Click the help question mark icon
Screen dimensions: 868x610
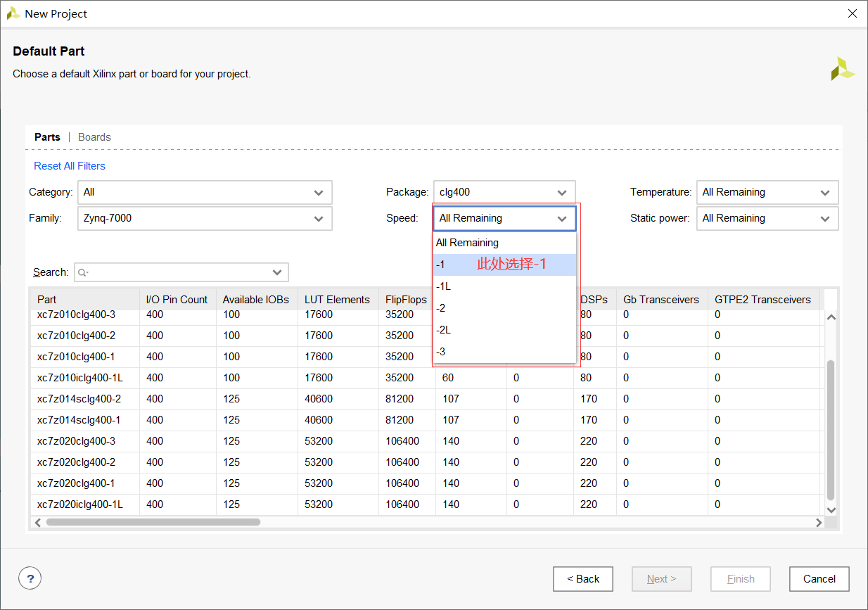30,578
